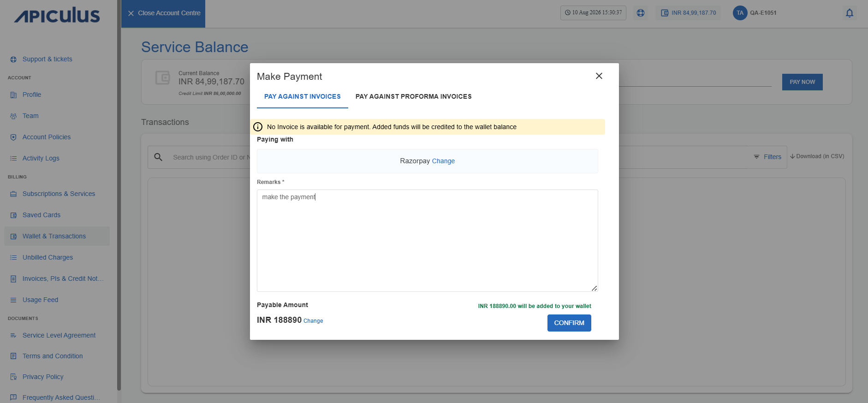Click the info icon in the no-invoice alert
This screenshot has width=868, height=403.
258,127
